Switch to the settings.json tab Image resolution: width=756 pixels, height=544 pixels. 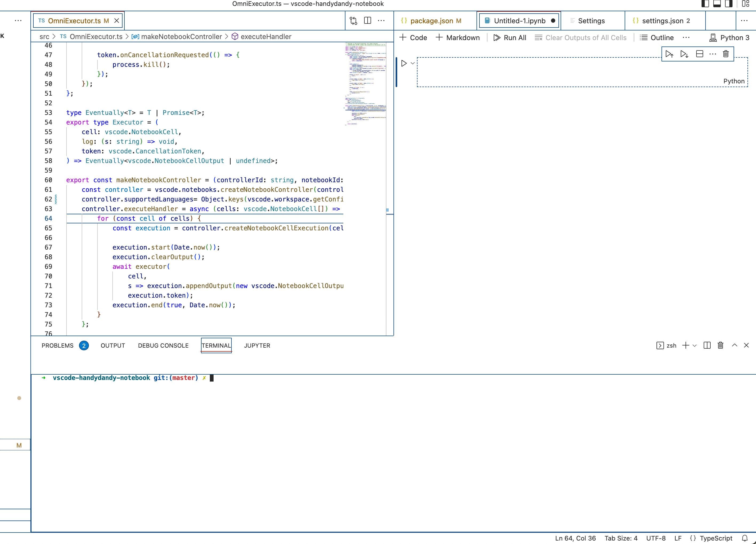pos(665,21)
